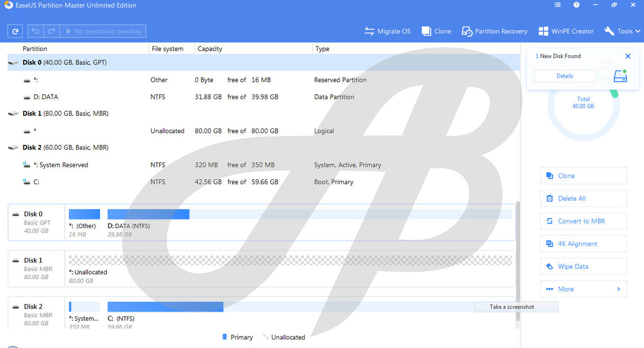Click the Type column header
The width and height of the screenshot is (644, 348).
(x=323, y=49)
